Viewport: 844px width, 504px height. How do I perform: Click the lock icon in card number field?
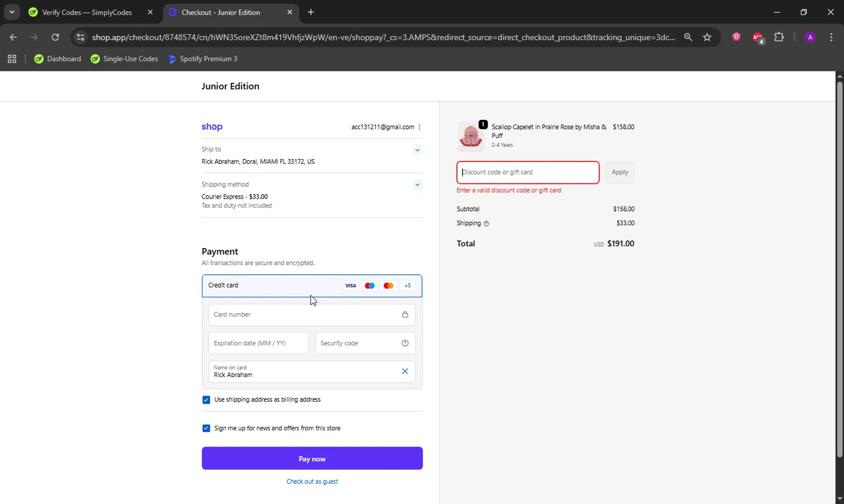click(x=405, y=315)
